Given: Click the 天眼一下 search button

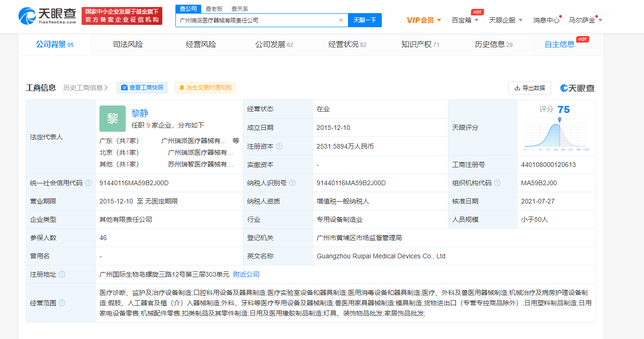Looking at the screenshot, I should (364, 20).
